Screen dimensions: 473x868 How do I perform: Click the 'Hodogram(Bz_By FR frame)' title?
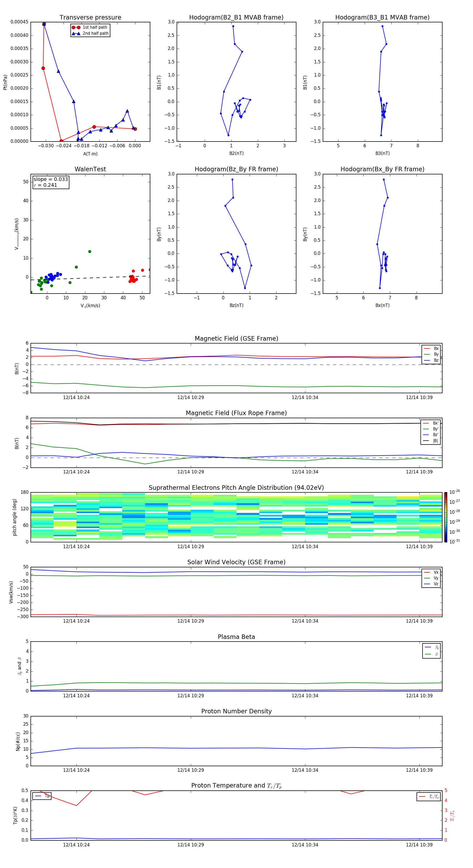236,169
